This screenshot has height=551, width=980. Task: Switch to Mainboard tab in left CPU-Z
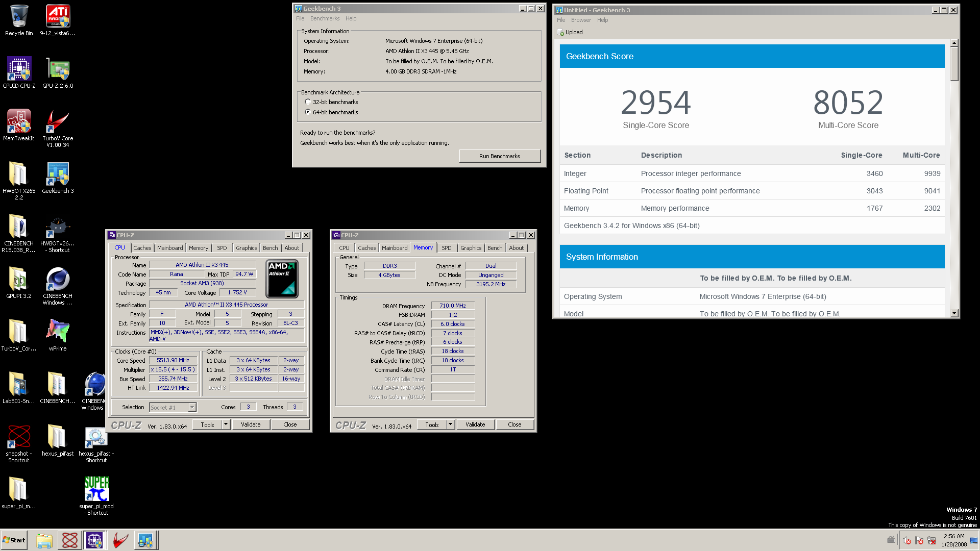[170, 248]
